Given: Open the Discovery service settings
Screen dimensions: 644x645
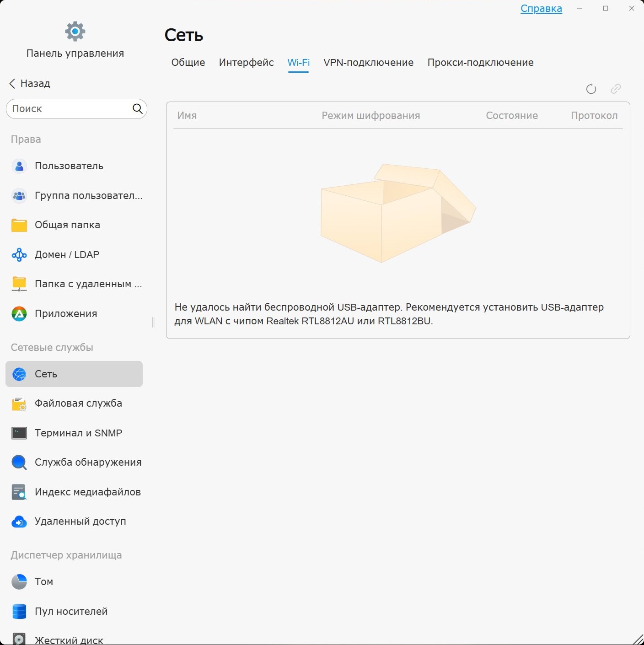Looking at the screenshot, I should click(88, 462).
